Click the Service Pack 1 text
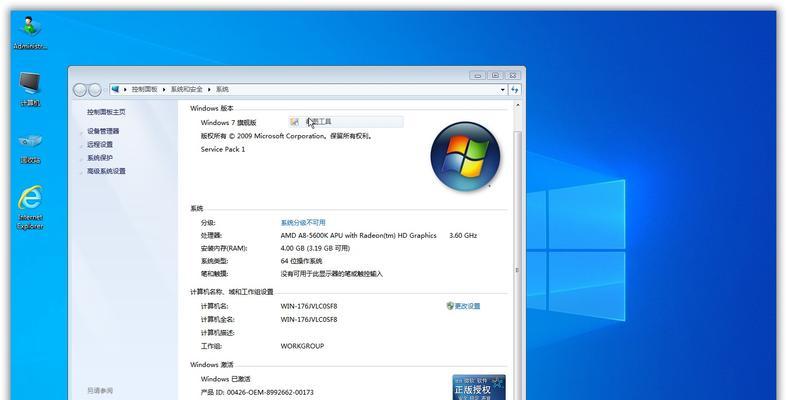Viewport: 787px width, 400px height. [x=223, y=150]
